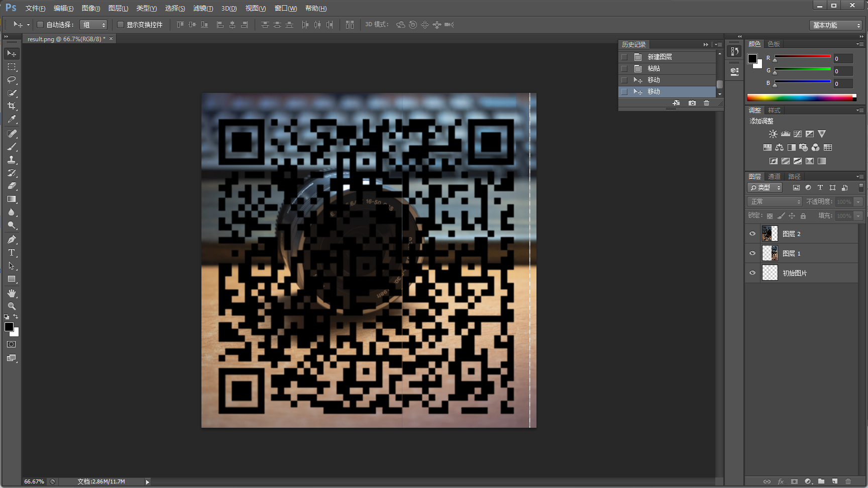Switch to the 色板 tab
The image size is (868, 488).
774,44
